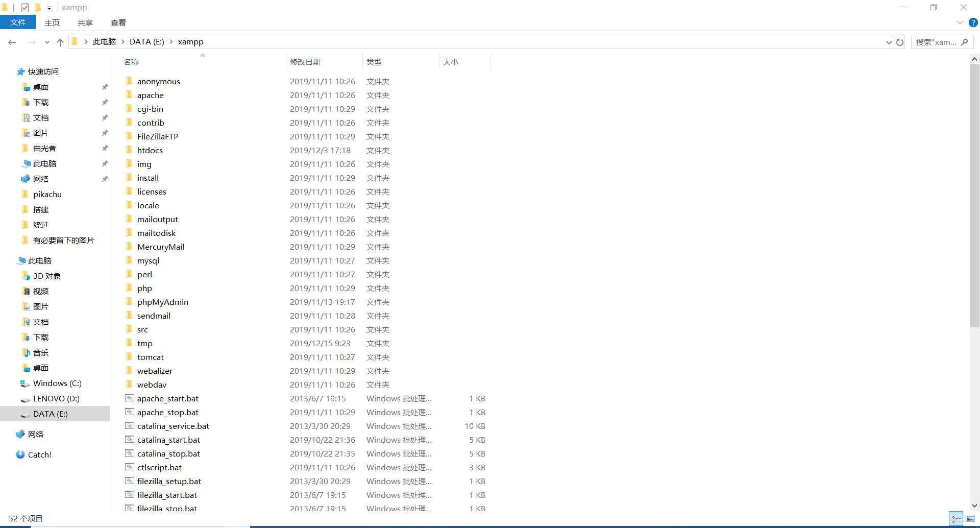Select the ctlscript.bat file icon
Viewport: 980px width, 528px height.
pos(130,467)
